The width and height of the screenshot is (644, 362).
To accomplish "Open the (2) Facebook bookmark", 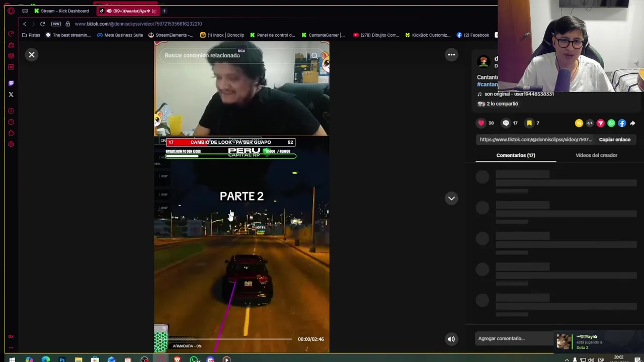I will point(473,35).
